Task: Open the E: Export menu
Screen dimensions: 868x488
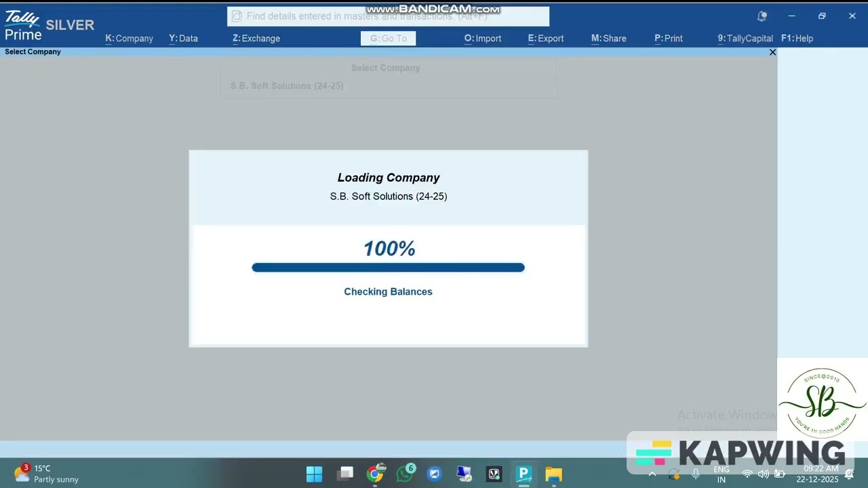Action: pyautogui.click(x=546, y=39)
